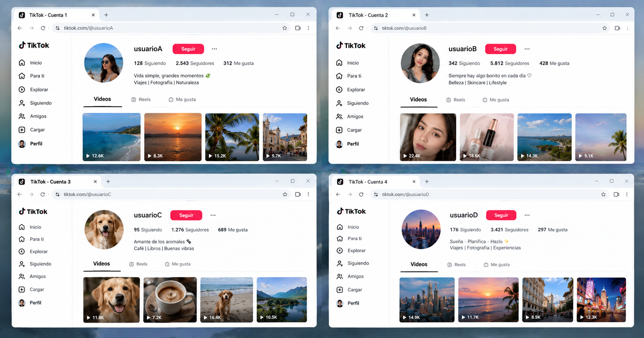
Task: Open Para ti in Cuenta 4 sidebar
Action: [349, 239]
